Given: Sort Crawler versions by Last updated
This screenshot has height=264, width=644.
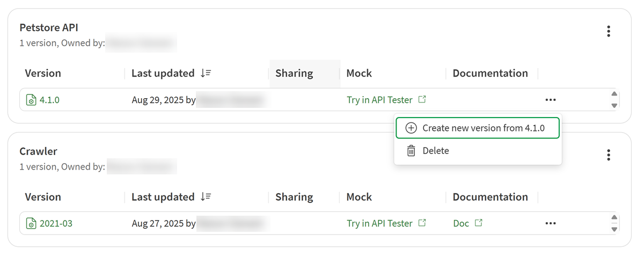Looking at the screenshot, I should [x=206, y=197].
